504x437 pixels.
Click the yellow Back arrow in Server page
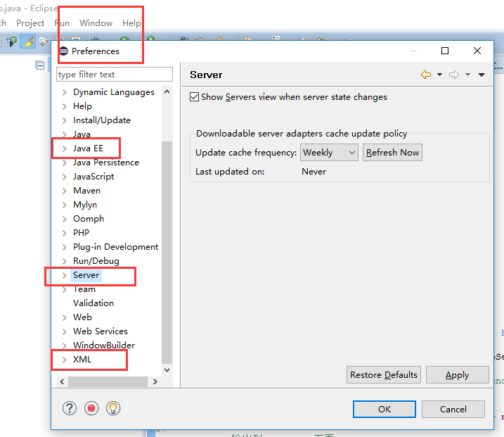coord(426,75)
